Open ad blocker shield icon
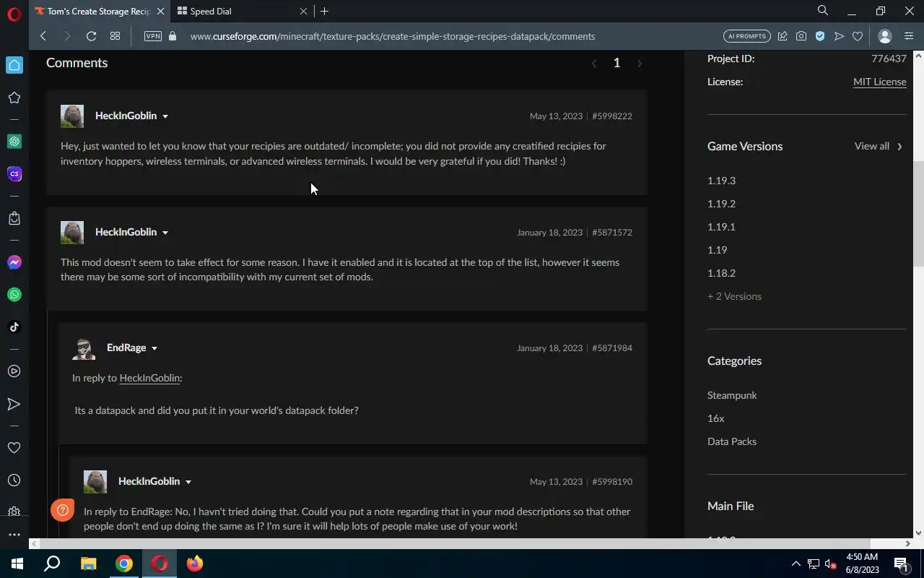 [820, 36]
